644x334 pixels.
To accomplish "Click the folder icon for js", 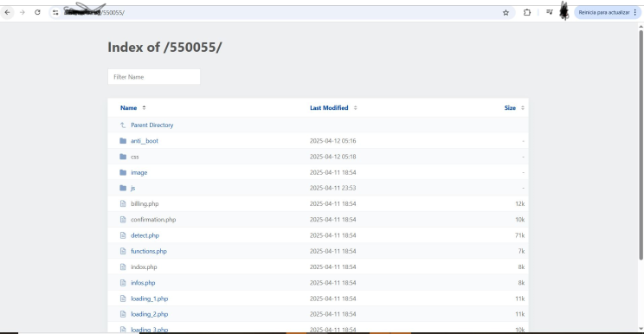I will [x=123, y=188].
